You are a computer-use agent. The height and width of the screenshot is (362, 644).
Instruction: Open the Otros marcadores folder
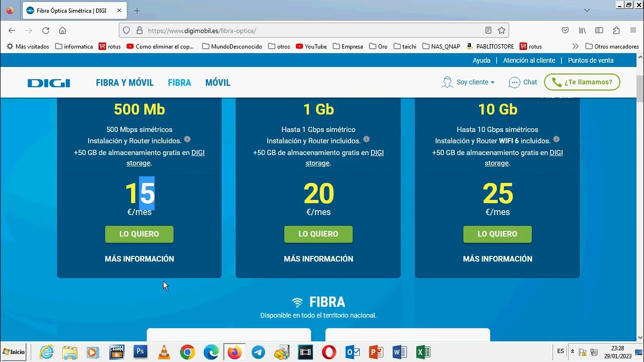click(612, 46)
